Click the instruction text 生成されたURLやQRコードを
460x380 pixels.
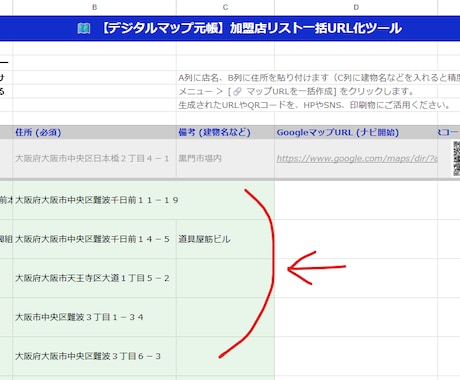314,105
